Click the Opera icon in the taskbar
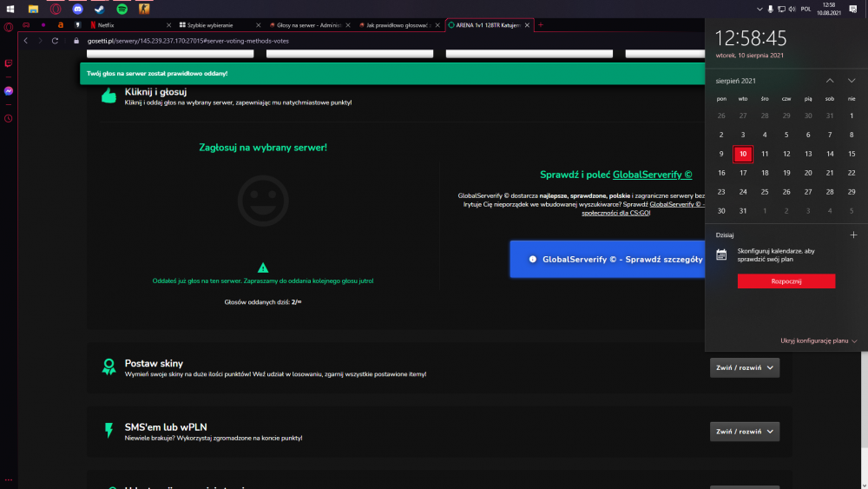The width and height of the screenshot is (868, 489). tap(56, 9)
